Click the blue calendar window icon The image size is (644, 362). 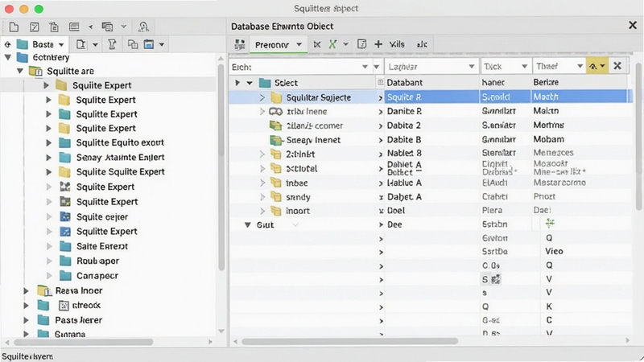click(149, 44)
